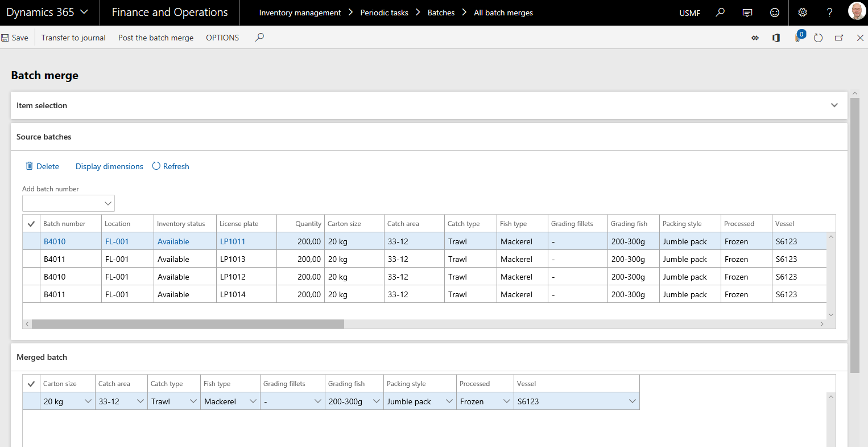Select the B4011 LP1013 source batch row checkbox
This screenshot has height=447, width=868.
point(31,259)
